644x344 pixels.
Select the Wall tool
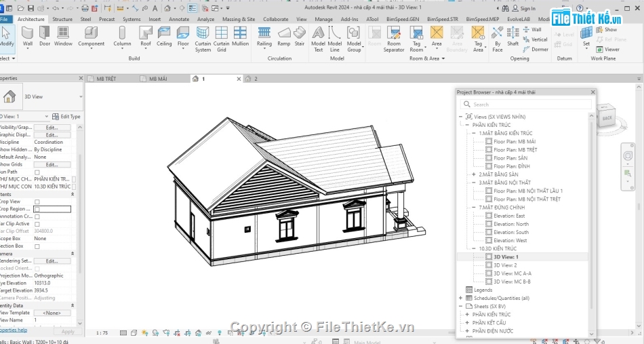point(28,37)
